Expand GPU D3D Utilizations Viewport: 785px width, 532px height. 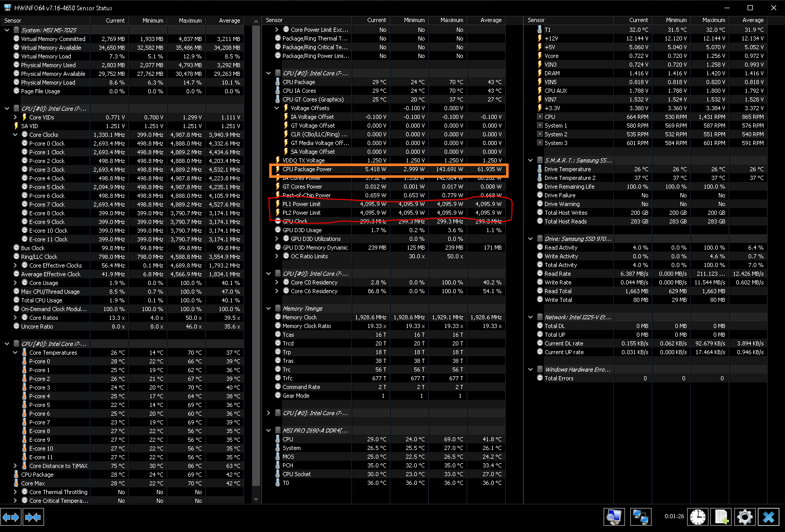point(277,239)
